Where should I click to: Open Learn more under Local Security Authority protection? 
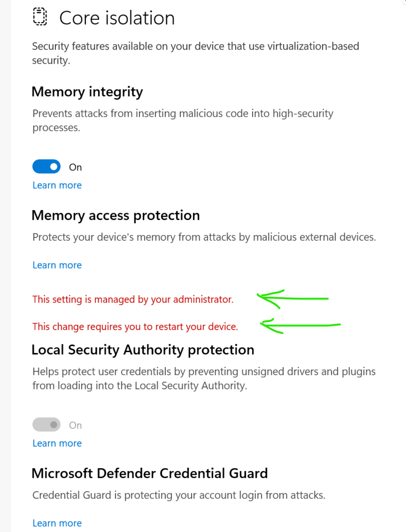click(57, 443)
